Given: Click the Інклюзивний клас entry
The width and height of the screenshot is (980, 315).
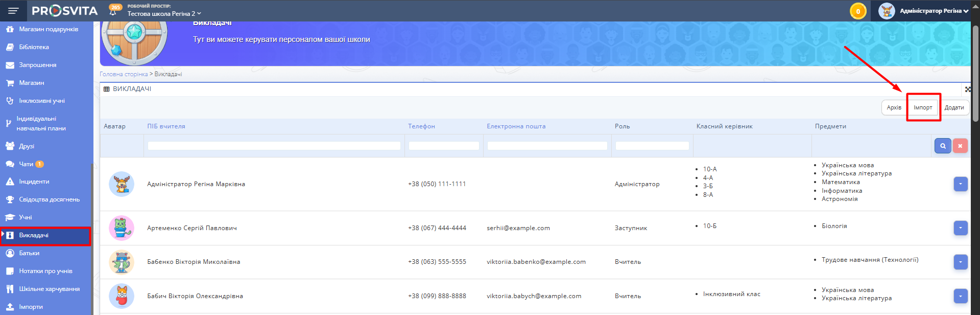Looking at the screenshot, I should tap(731, 294).
